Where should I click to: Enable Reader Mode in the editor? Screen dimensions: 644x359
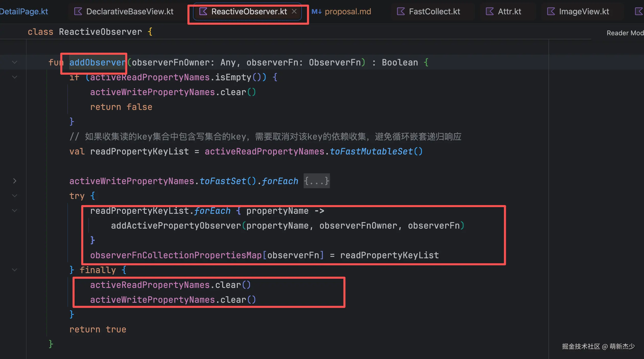click(x=625, y=33)
